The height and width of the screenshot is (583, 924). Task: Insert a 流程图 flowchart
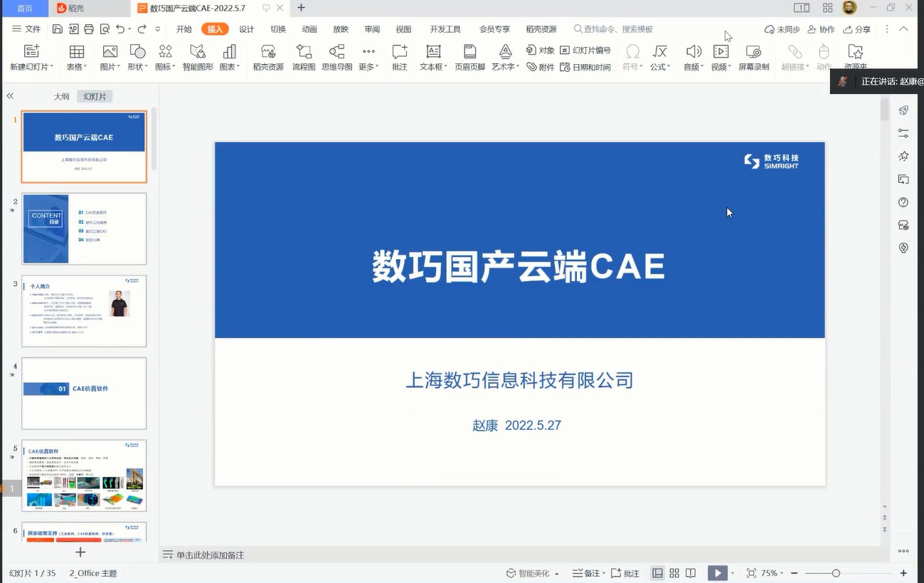point(304,58)
